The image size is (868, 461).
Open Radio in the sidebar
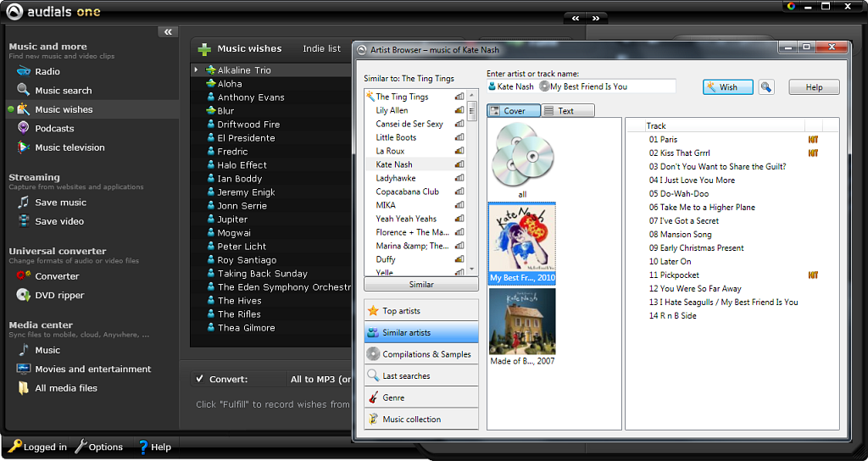pyautogui.click(x=38, y=71)
